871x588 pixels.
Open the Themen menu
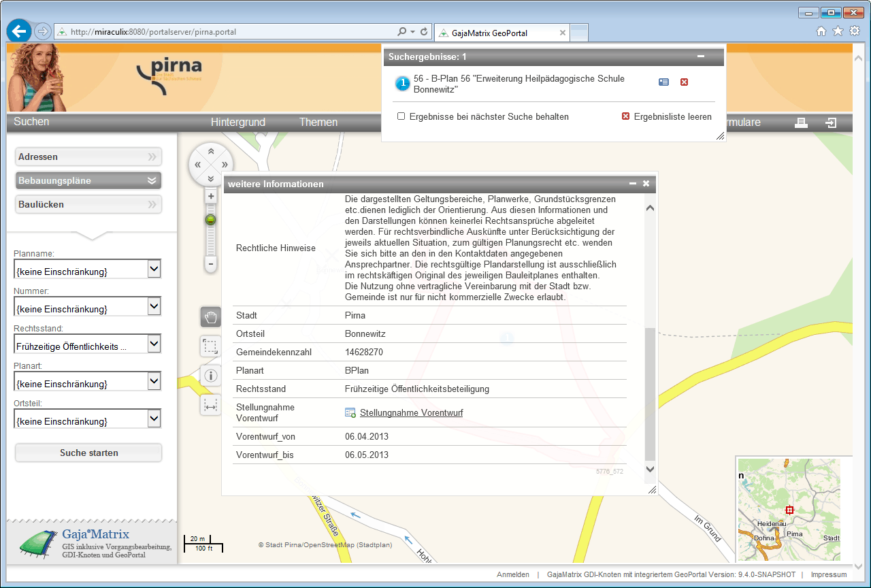pyautogui.click(x=318, y=122)
